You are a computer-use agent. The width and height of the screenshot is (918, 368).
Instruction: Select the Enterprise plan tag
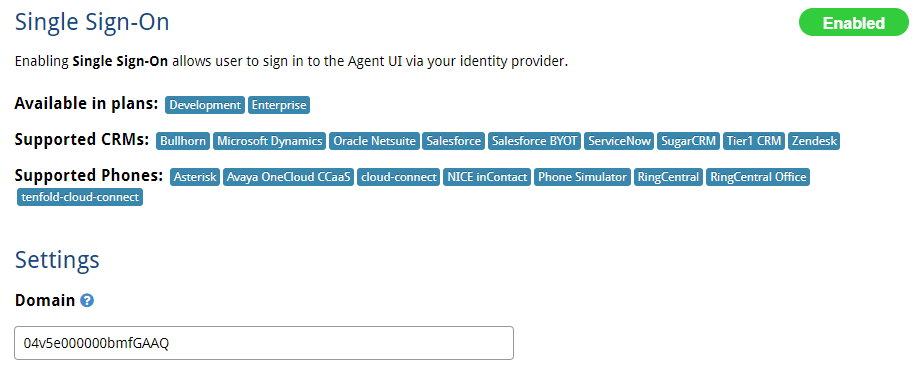coord(279,105)
